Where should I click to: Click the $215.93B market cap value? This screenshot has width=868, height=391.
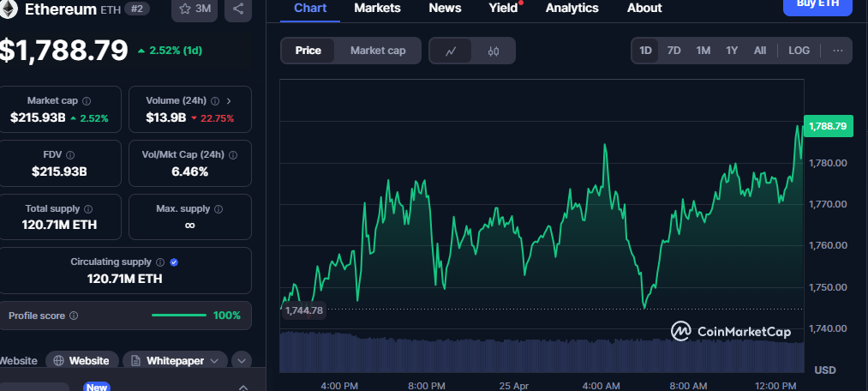tap(38, 117)
